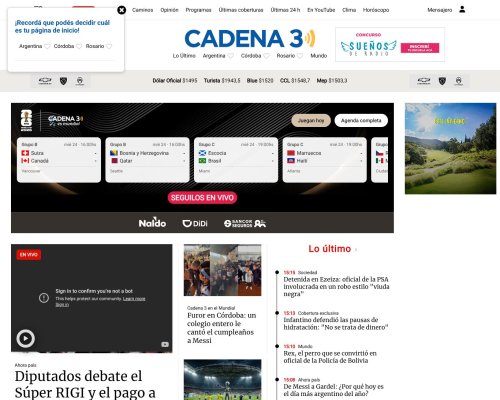Click the Blue dollar rate
500x400 pixels.
click(x=260, y=81)
